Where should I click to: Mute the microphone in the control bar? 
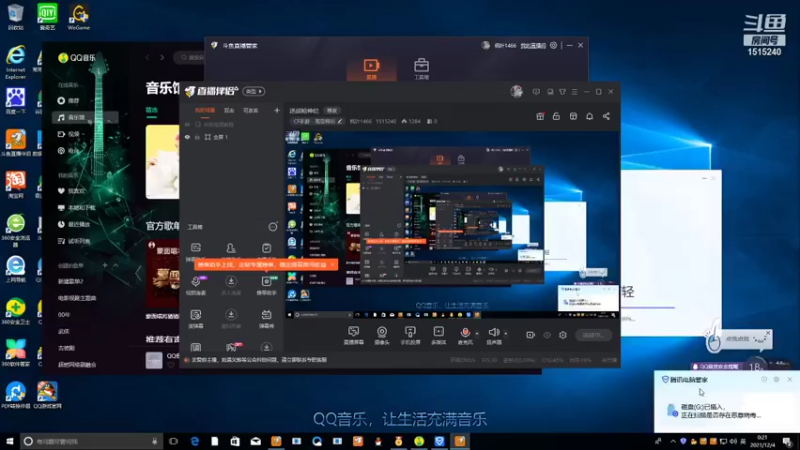(x=465, y=335)
